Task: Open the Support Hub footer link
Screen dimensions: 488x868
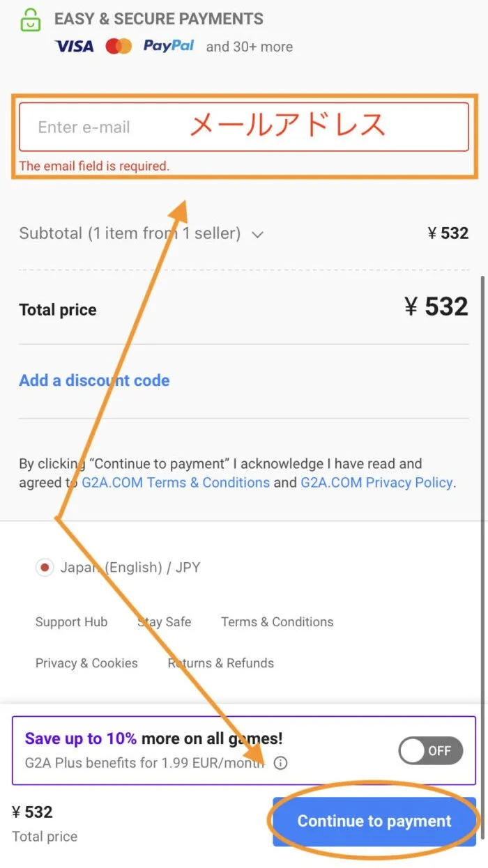Action: point(71,622)
